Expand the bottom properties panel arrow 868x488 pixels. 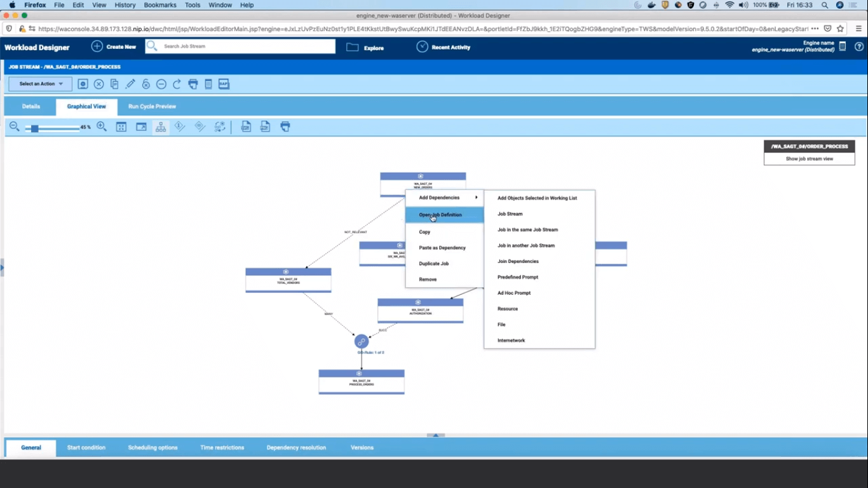(435, 435)
